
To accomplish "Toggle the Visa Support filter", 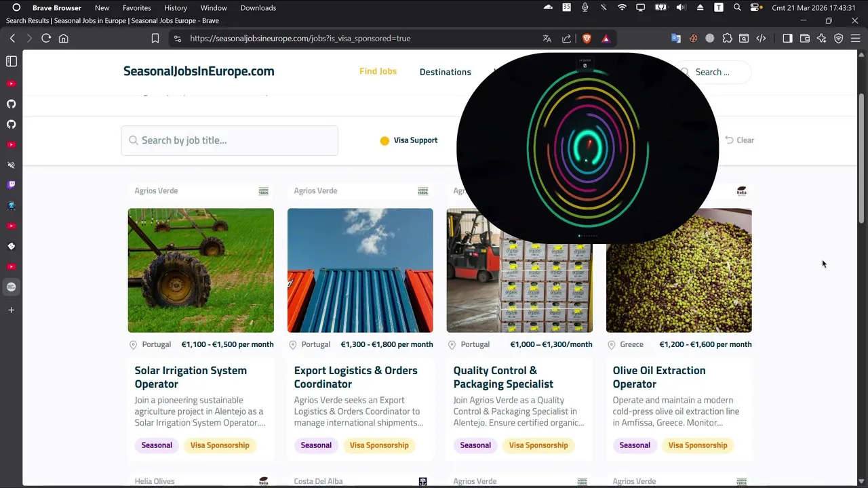I will click(x=409, y=140).
